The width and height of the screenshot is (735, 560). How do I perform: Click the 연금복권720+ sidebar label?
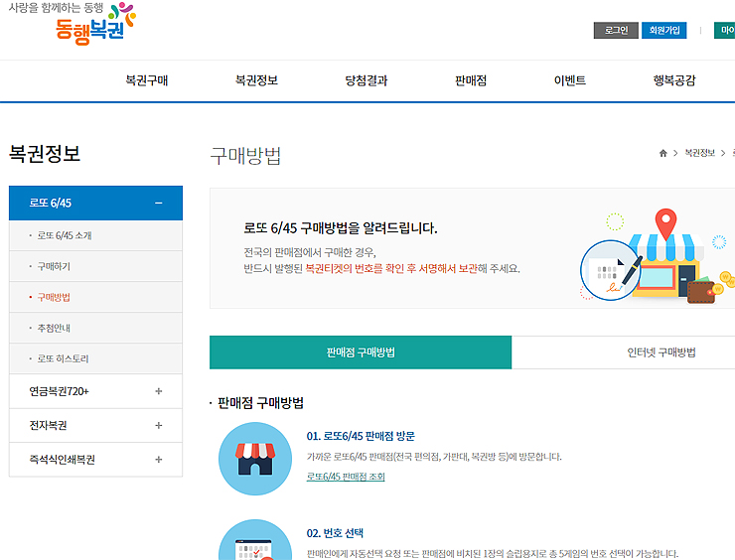point(59,391)
